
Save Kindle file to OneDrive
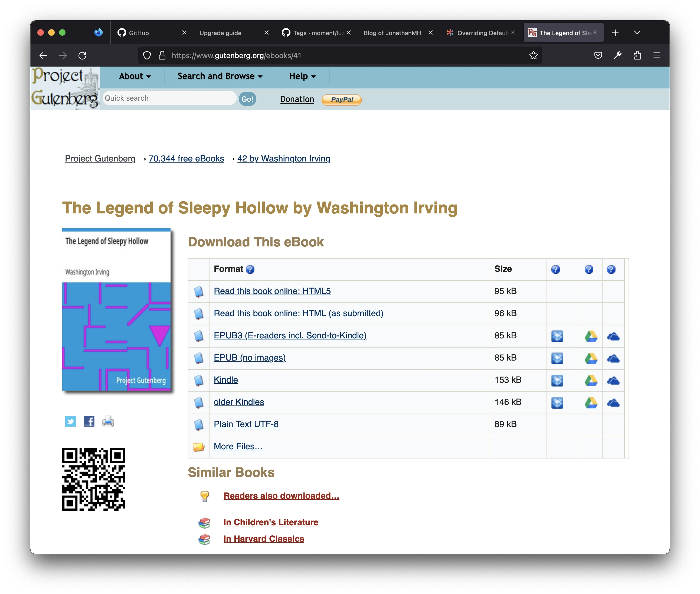[613, 381]
